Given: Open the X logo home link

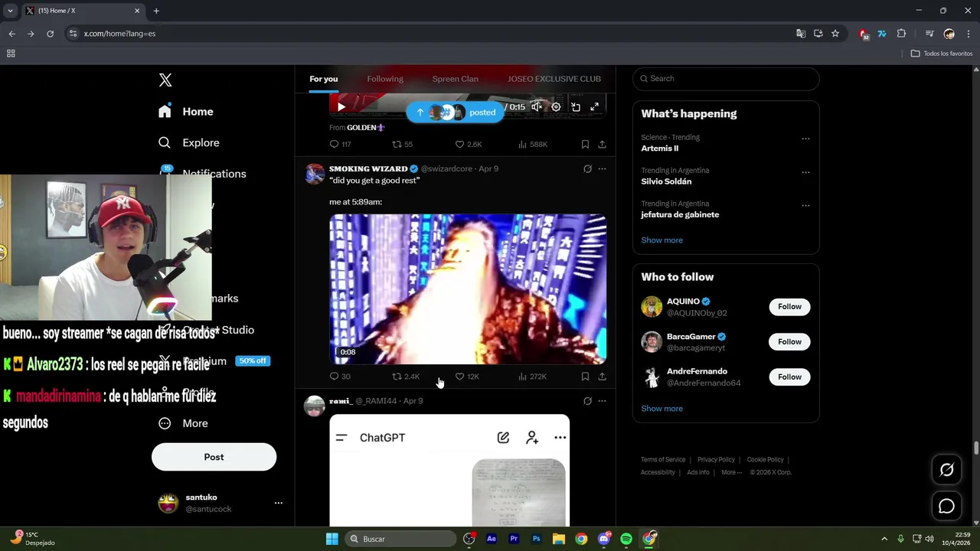Looking at the screenshot, I should click(x=165, y=80).
